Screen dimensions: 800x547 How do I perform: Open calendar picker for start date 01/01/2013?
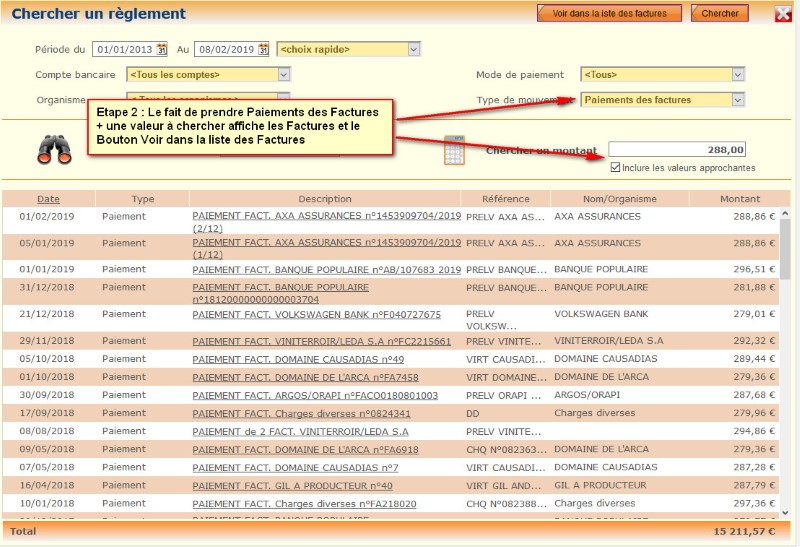[162, 49]
